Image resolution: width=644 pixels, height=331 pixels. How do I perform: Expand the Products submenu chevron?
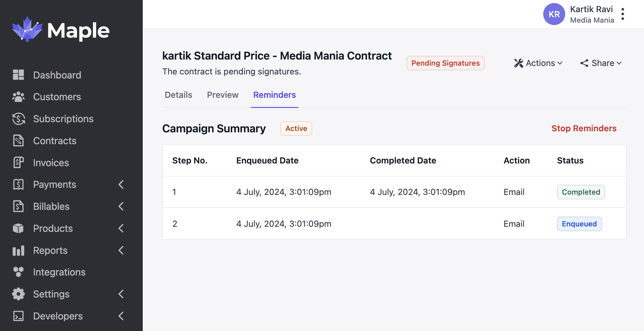(121, 228)
